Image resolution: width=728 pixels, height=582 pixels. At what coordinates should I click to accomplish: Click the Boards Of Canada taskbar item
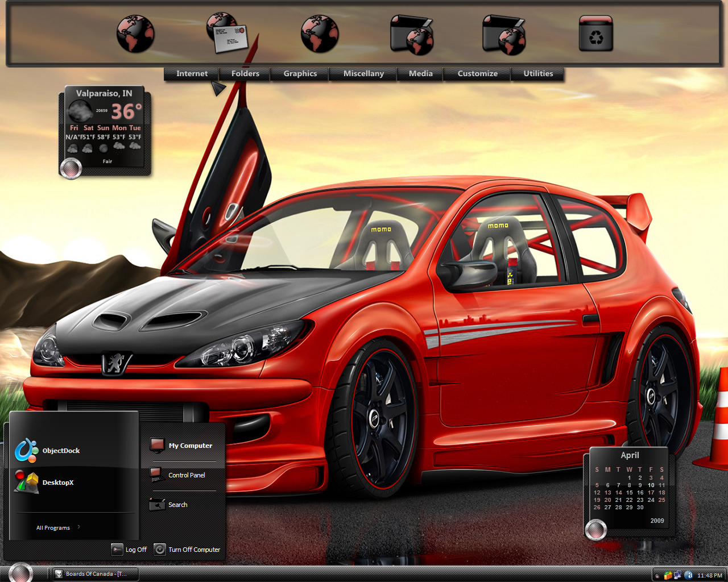pyautogui.click(x=94, y=574)
